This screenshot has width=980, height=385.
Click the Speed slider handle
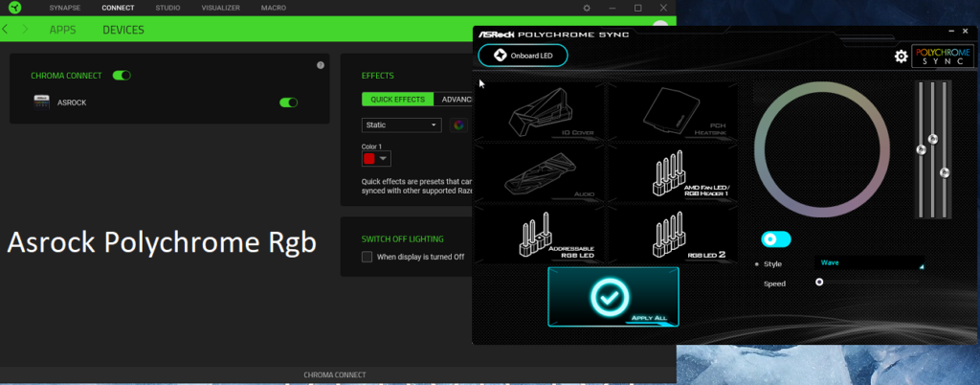(819, 283)
